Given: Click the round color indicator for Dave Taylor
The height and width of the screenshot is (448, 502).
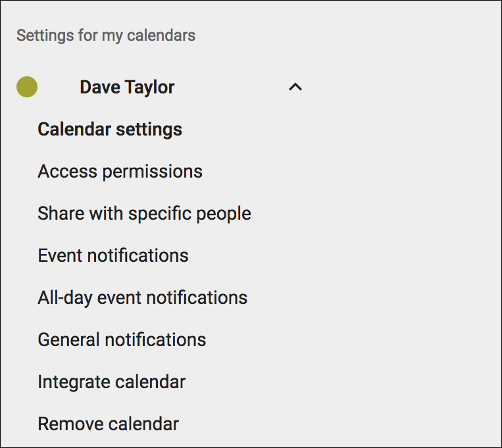Looking at the screenshot, I should point(27,87).
